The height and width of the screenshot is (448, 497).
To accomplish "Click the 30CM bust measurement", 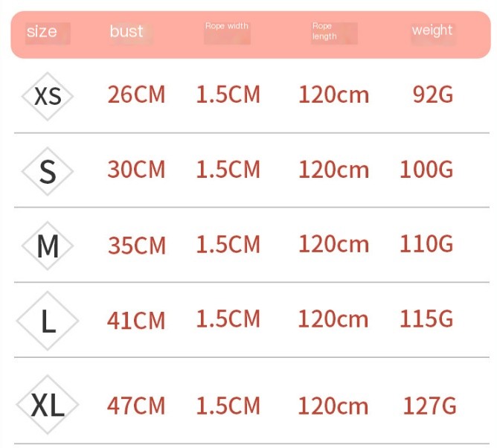I will 137,169.
